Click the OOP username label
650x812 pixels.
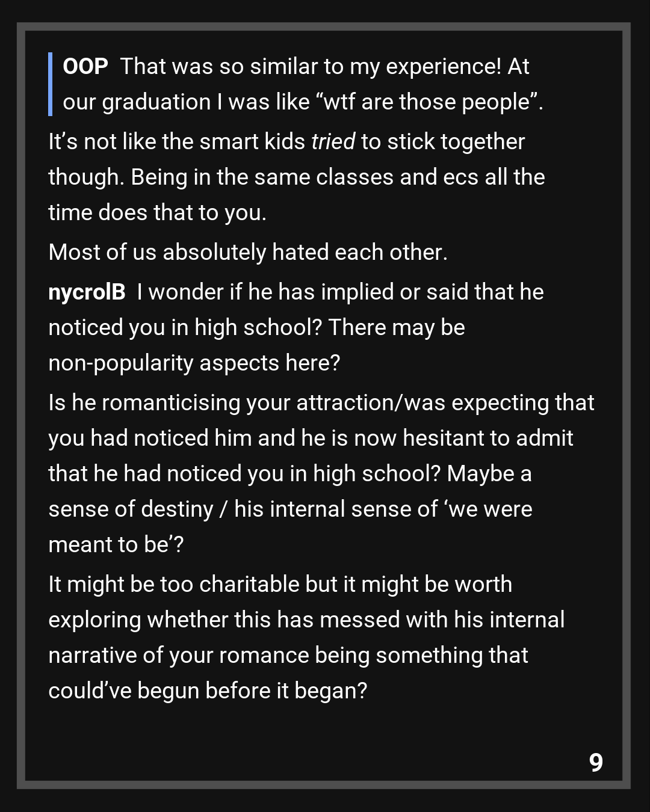click(85, 66)
